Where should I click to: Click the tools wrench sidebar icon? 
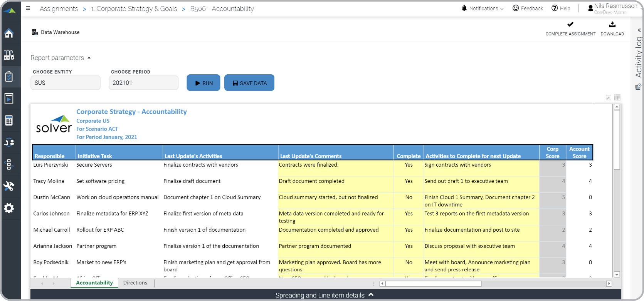pos(9,186)
